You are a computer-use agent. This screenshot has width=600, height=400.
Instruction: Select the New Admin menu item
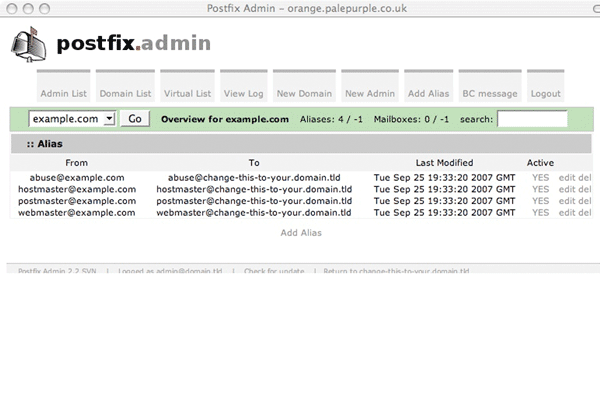(x=369, y=93)
